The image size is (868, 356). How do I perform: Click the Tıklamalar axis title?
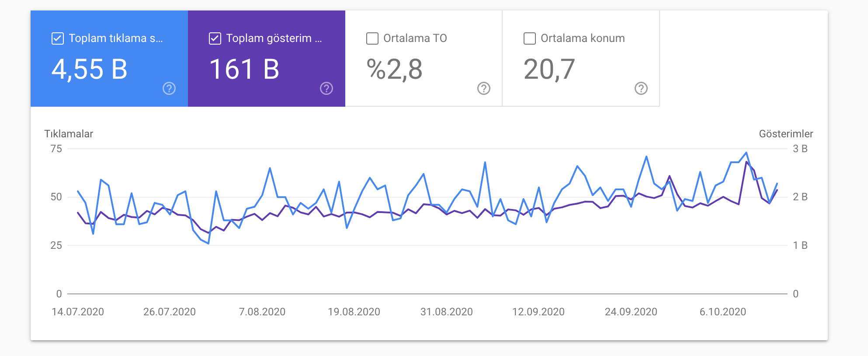point(69,134)
